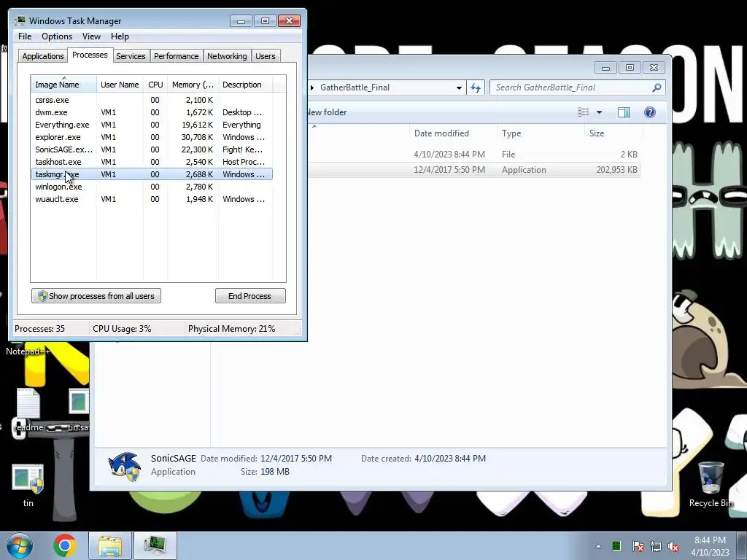Click the Explorer refresh button
The width and height of the screenshot is (747, 560).
(476, 87)
